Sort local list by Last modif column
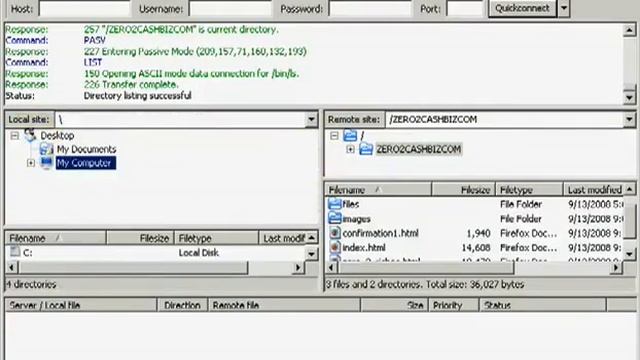 click(282, 238)
